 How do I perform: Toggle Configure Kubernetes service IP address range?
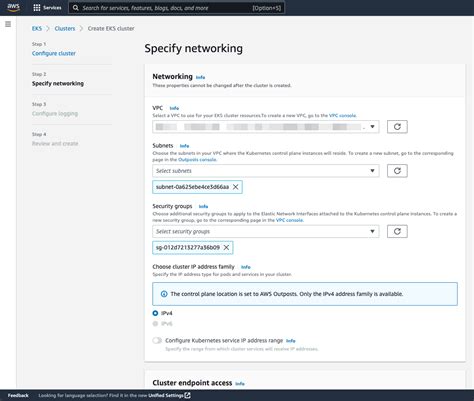[x=157, y=340]
